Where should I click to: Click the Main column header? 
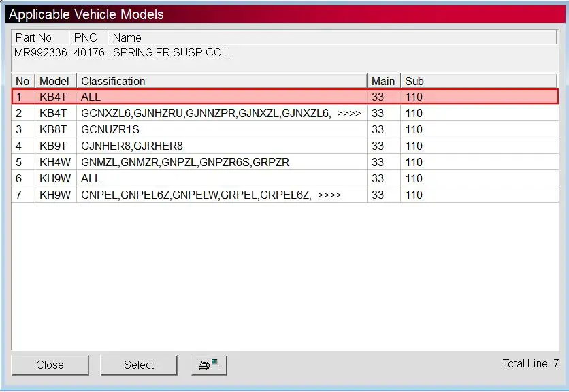coord(384,81)
